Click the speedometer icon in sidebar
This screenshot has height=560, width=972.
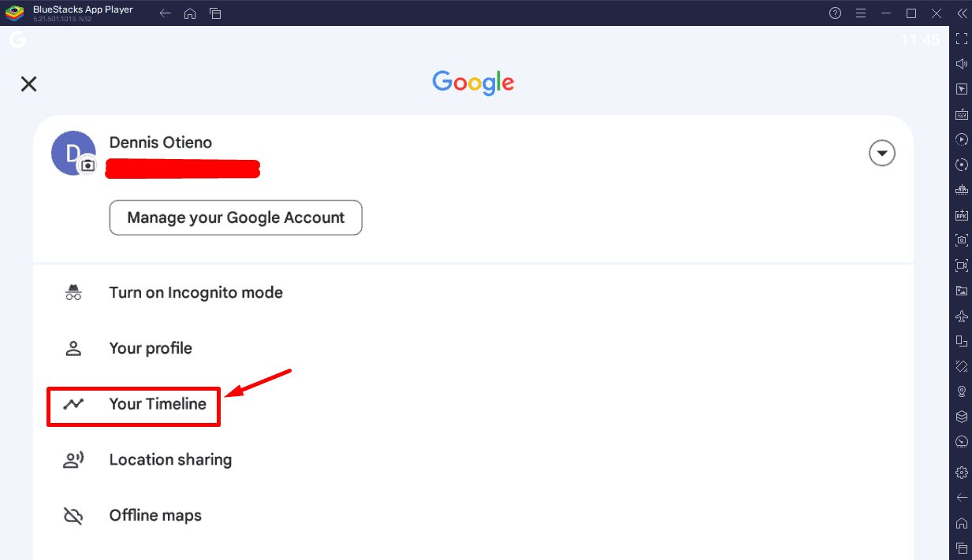click(961, 442)
